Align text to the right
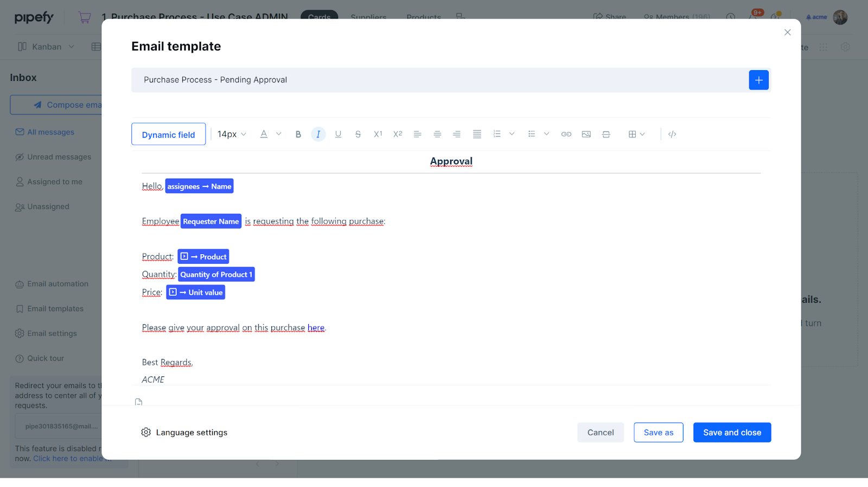The height and width of the screenshot is (487, 868). point(457,134)
